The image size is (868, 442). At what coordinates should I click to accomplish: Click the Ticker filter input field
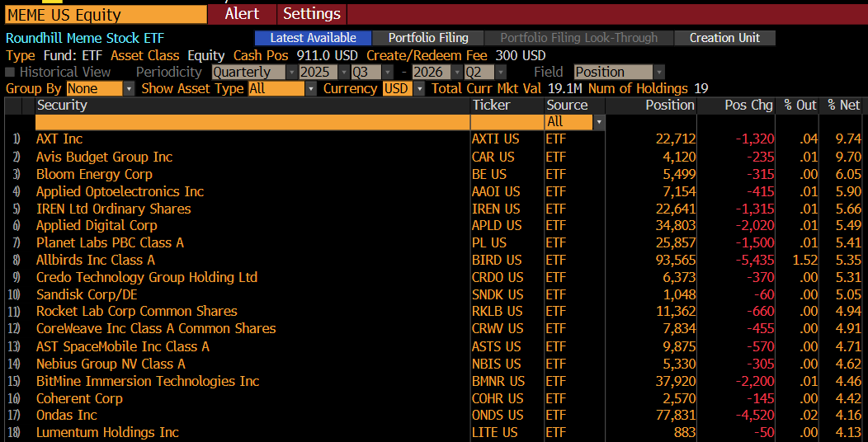507,122
